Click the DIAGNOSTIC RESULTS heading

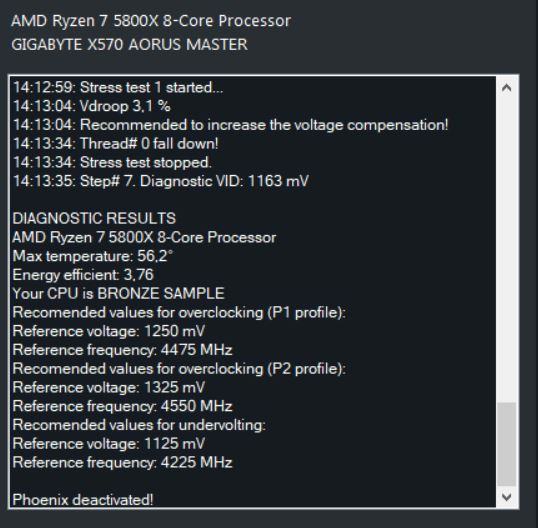[94, 218]
